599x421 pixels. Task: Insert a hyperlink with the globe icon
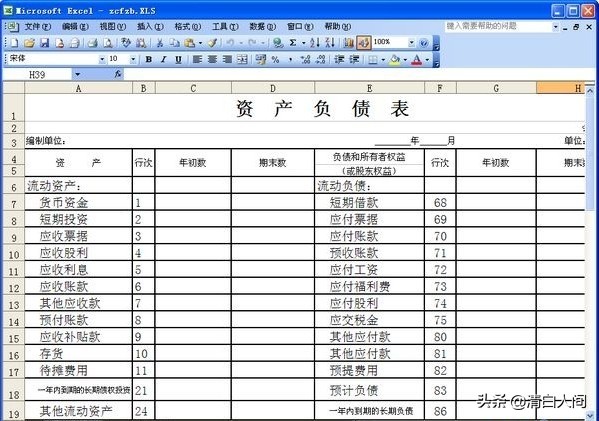pos(278,43)
